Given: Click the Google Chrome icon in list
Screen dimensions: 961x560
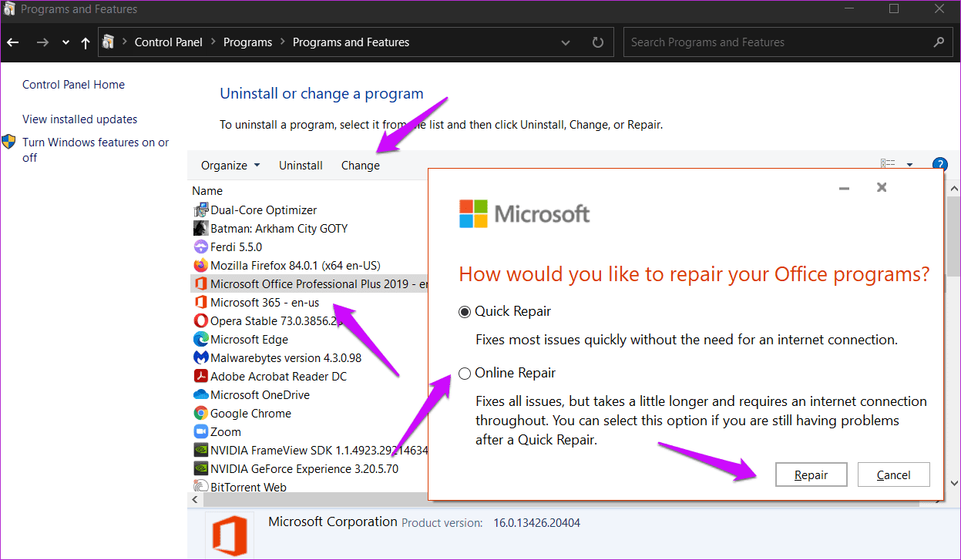Looking at the screenshot, I should (x=200, y=413).
